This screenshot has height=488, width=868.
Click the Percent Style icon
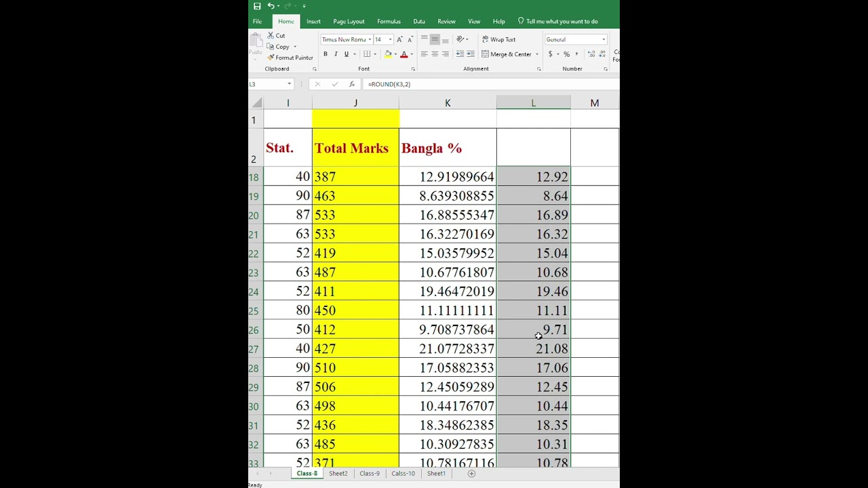[566, 54]
